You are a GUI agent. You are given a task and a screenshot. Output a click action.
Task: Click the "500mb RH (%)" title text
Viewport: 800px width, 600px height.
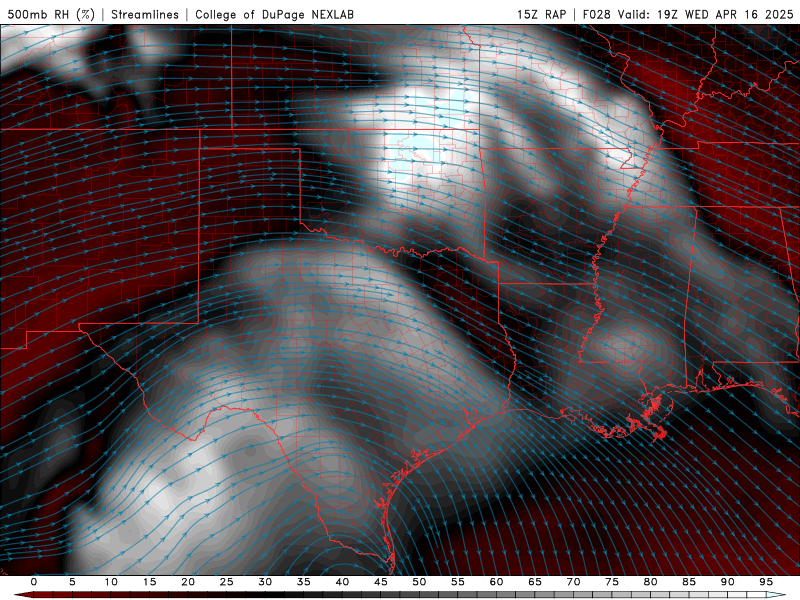51,14
